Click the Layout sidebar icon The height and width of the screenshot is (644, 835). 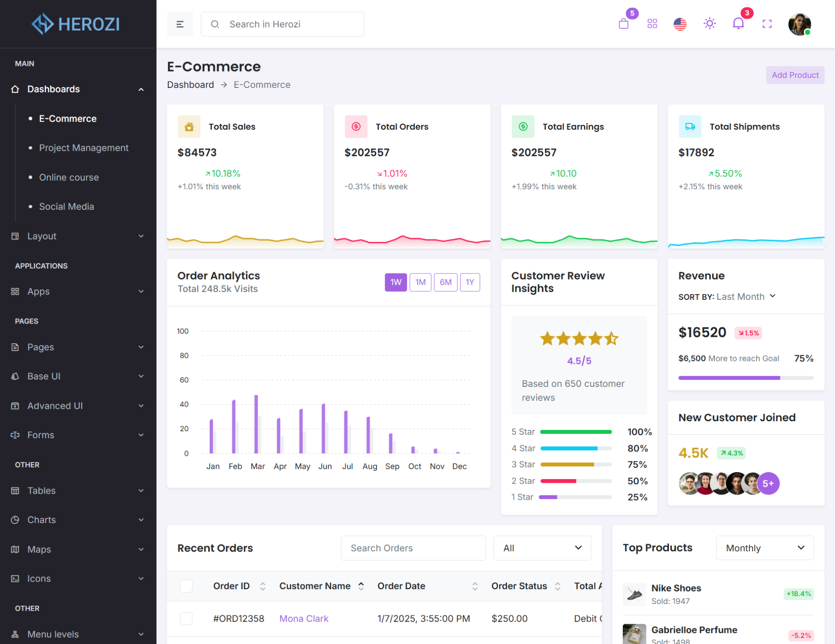15,236
